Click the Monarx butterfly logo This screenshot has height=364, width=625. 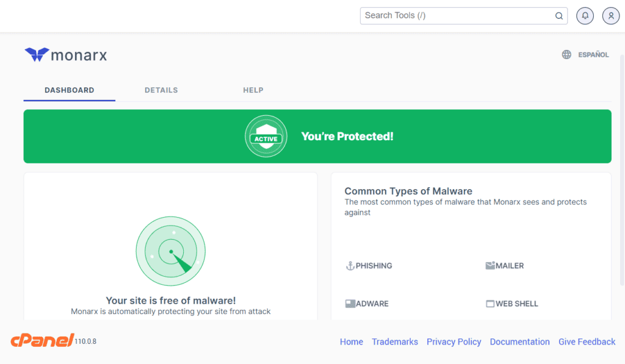[36, 54]
